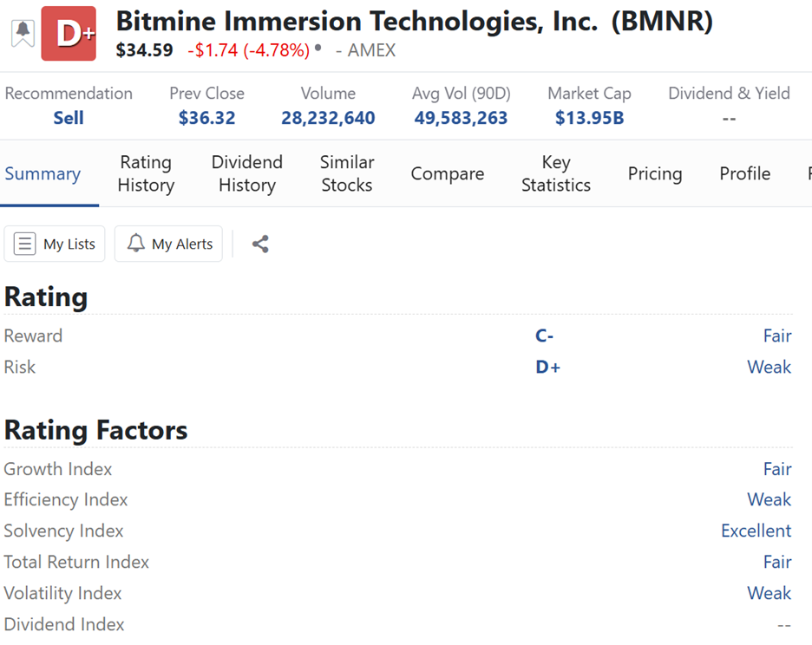Viewport: 812px width, 645px height.
Task: Go to the Similar Stocks tab
Action: (347, 174)
